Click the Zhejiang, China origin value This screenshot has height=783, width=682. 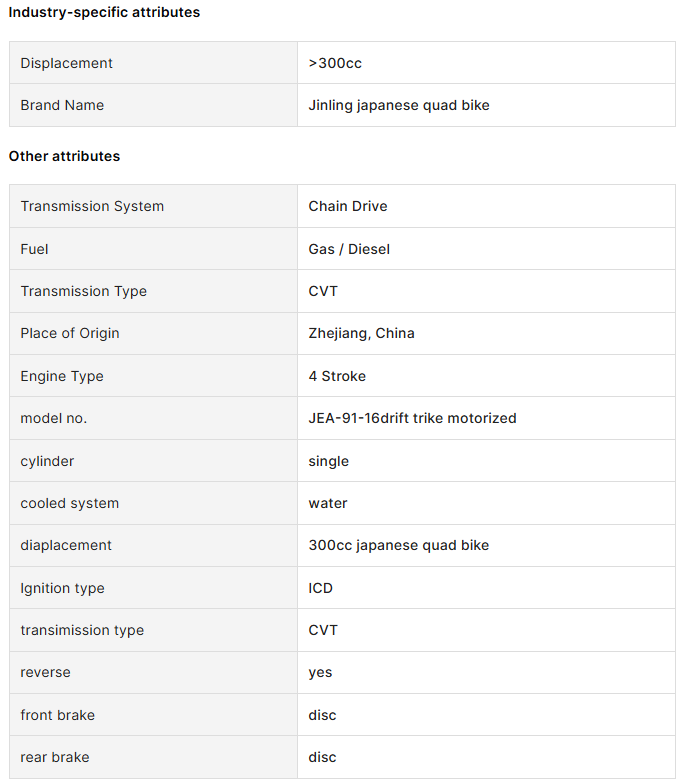tap(361, 333)
